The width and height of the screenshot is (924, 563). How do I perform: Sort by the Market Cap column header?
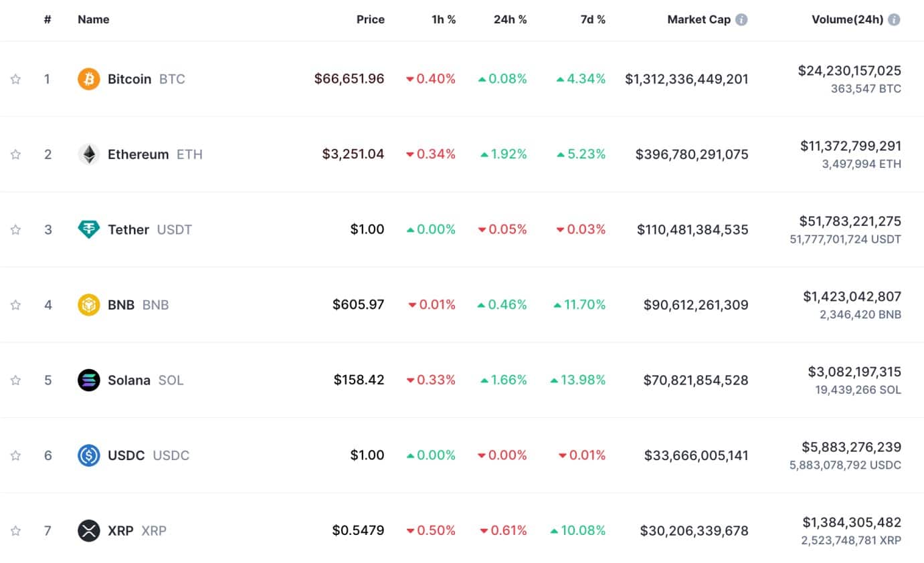699,19
